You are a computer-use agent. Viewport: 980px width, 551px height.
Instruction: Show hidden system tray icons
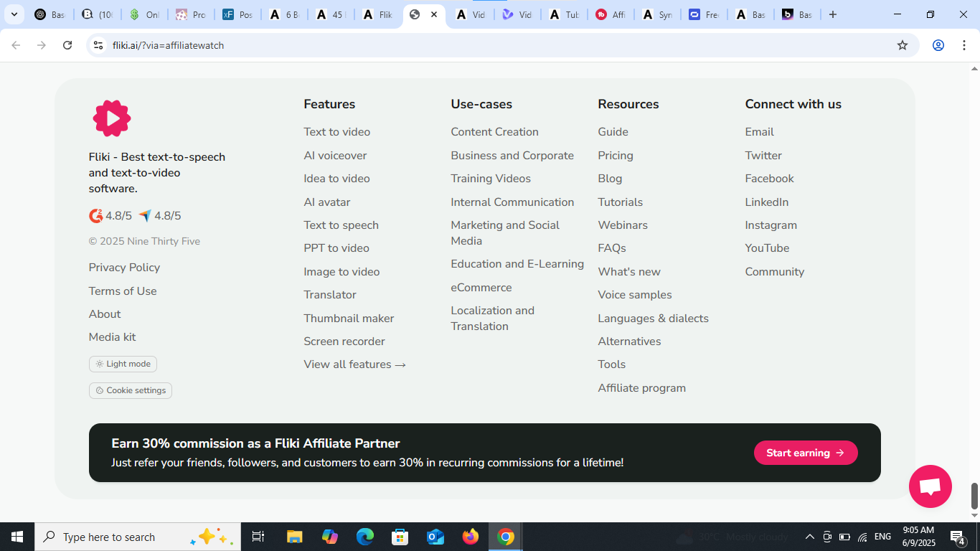(x=810, y=537)
